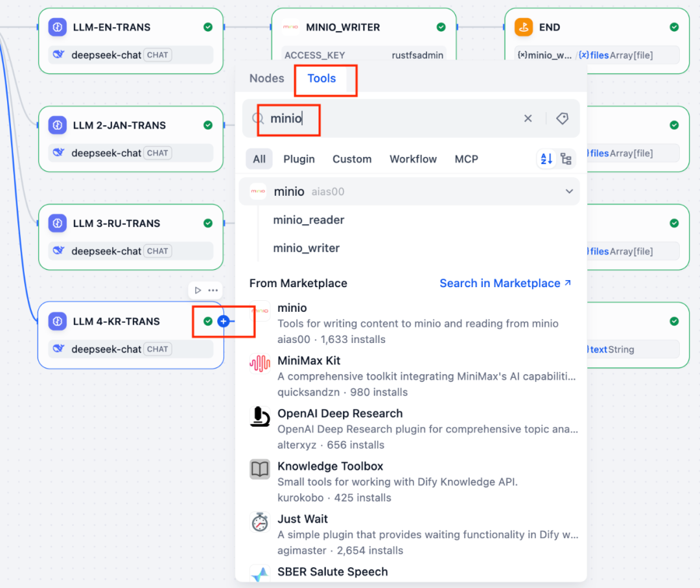Screen dimensions: 700x588
Task: Select the minio_reader tool
Action: (x=309, y=220)
